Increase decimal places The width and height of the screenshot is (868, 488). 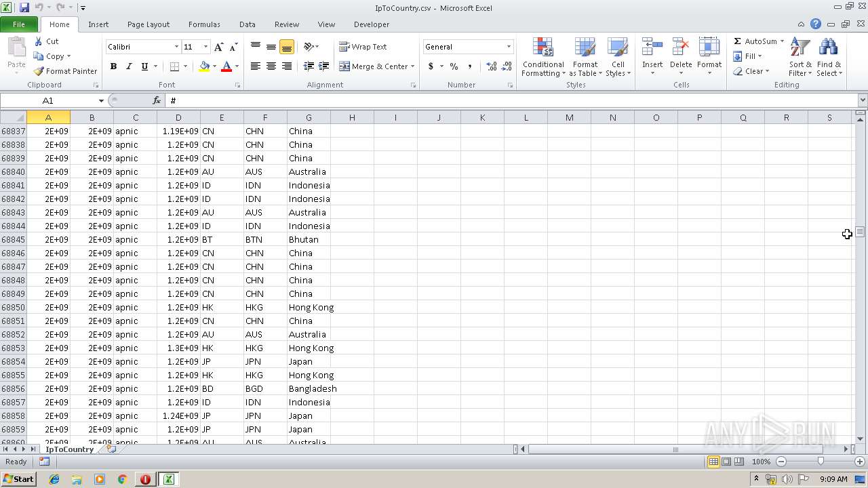(492, 66)
